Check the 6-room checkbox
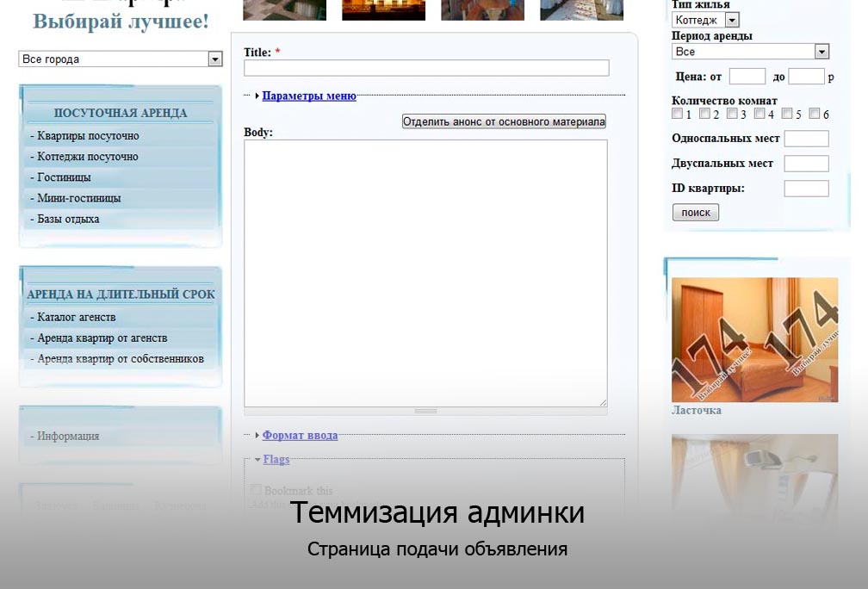This screenshot has width=868, height=589. (x=815, y=113)
